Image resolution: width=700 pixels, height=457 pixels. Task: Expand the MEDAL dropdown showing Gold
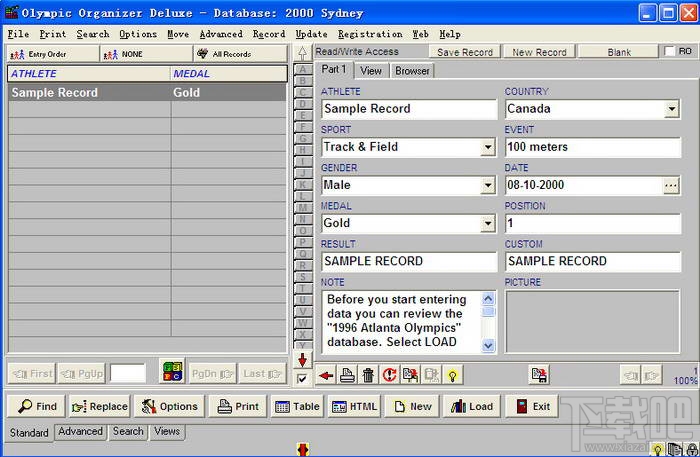tap(488, 223)
